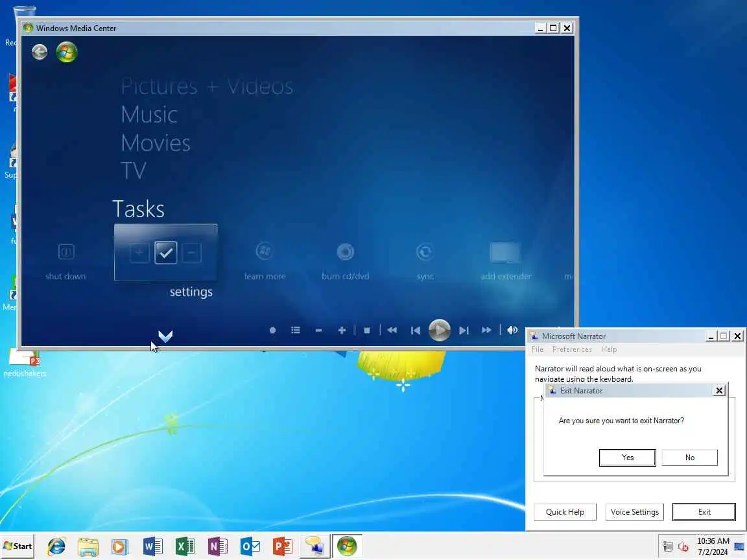Open Excel from the taskbar
This screenshot has width=747, height=560.
(185, 546)
